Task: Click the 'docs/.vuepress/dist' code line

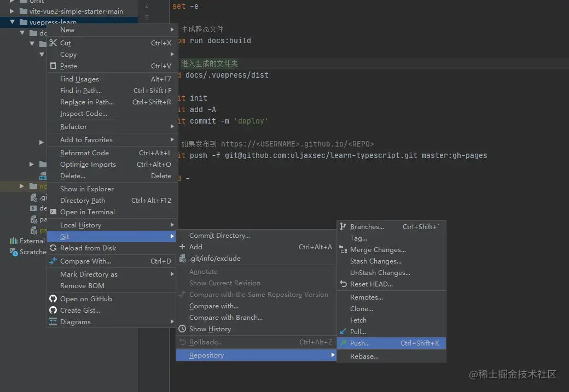Action: (227, 75)
